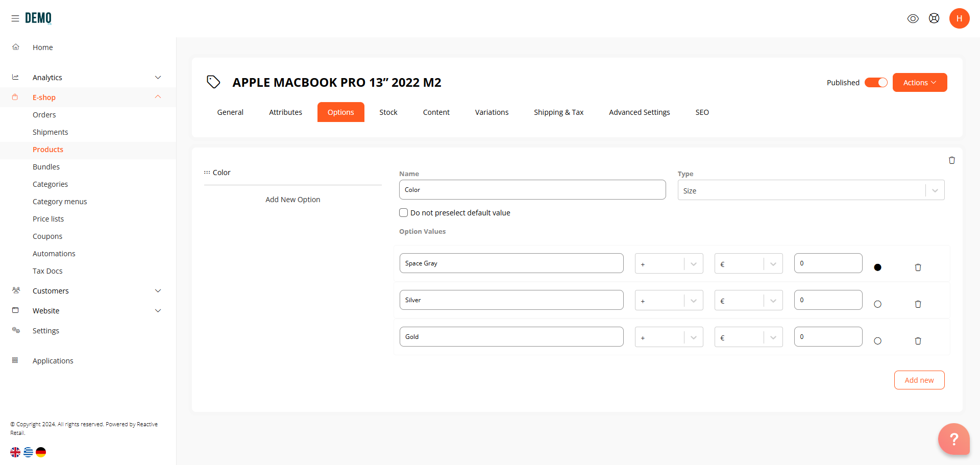This screenshot has width=980, height=465.
Task: Click the Home house icon
Action: coord(16,47)
